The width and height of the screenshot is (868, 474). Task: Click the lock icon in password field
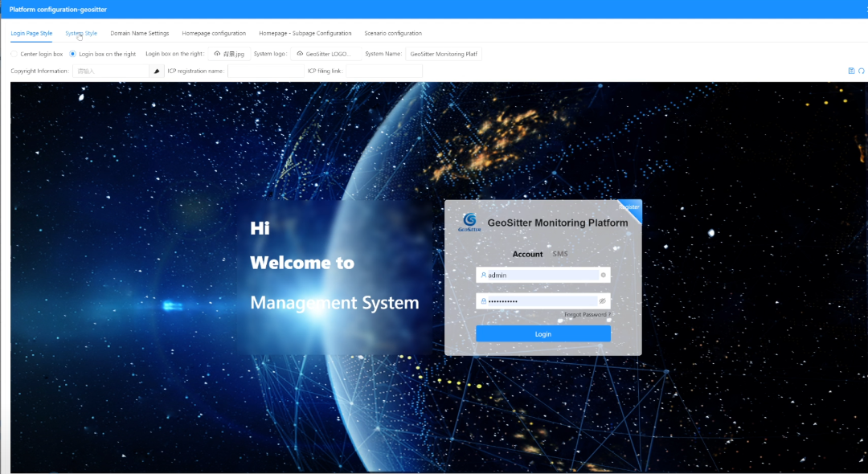(x=483, y=301)
